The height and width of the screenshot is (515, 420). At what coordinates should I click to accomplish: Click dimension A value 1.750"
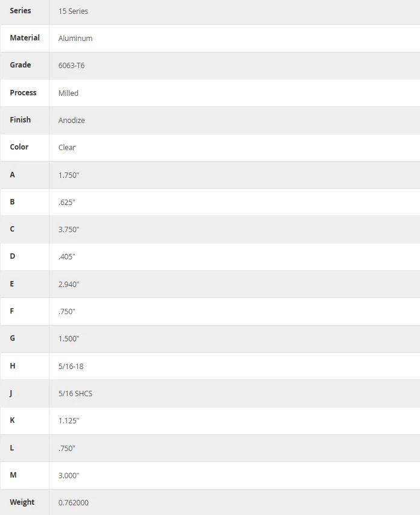69,175
